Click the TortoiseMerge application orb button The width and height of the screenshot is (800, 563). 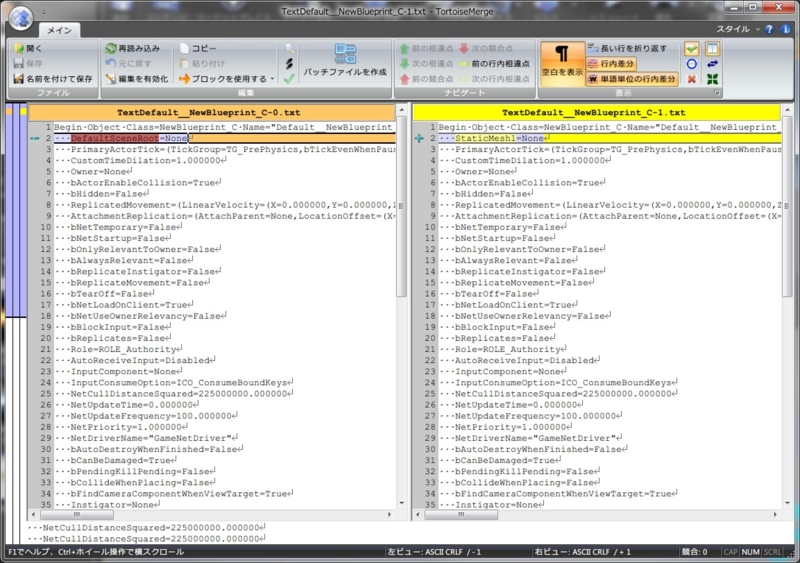tap(21, 18)
